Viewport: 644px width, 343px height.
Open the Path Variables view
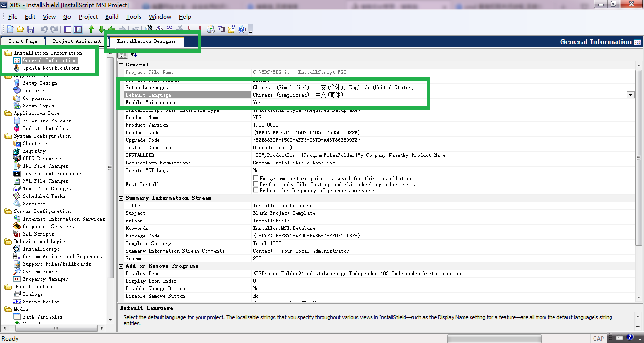tap(42, 317)
